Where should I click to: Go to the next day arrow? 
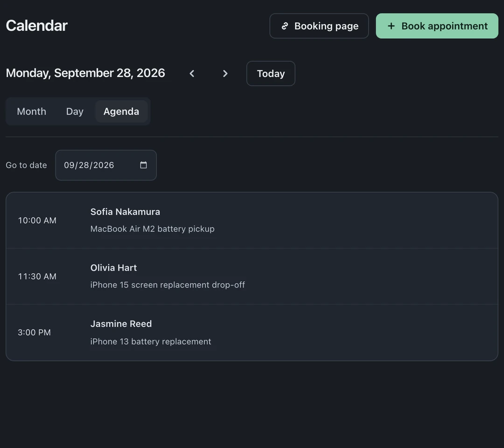225,74
